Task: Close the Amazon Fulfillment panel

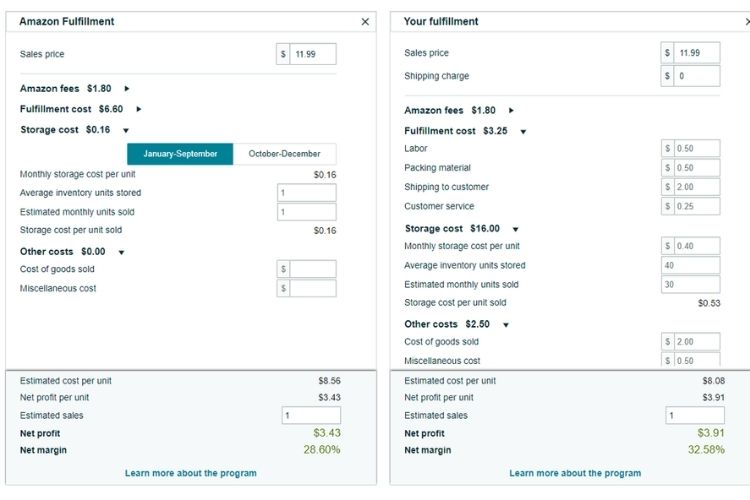Action: [365, 21]
